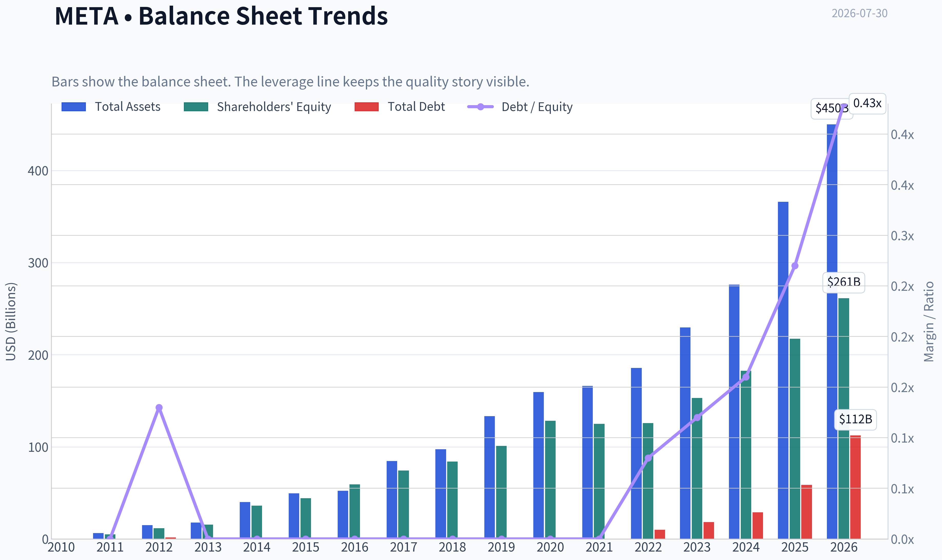942x560 pixels.
Task: Select the 2025 Debt / Equity line marker
Action: pyautogui.click(x=795, y=266)
